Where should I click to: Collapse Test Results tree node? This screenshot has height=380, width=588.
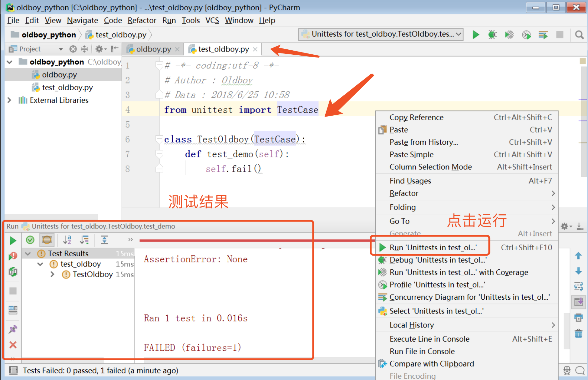click(x=28, y=254)
